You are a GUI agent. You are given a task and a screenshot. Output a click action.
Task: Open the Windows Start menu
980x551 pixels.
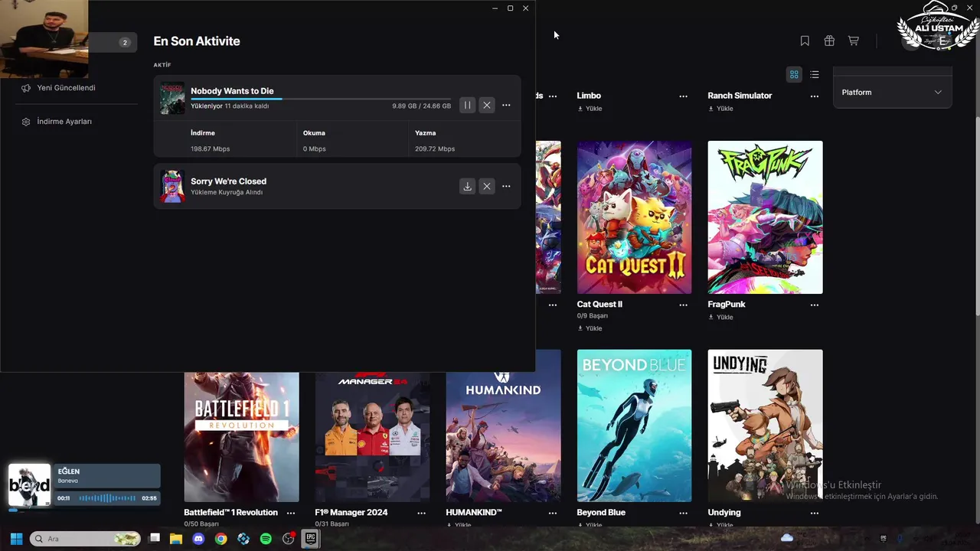click(16, 539)
